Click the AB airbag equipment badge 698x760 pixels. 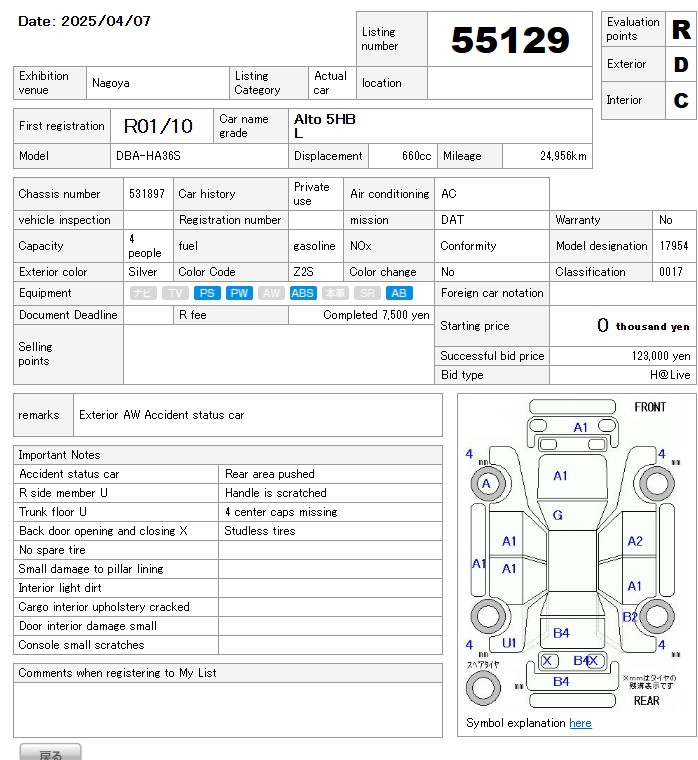pos(399,293)
